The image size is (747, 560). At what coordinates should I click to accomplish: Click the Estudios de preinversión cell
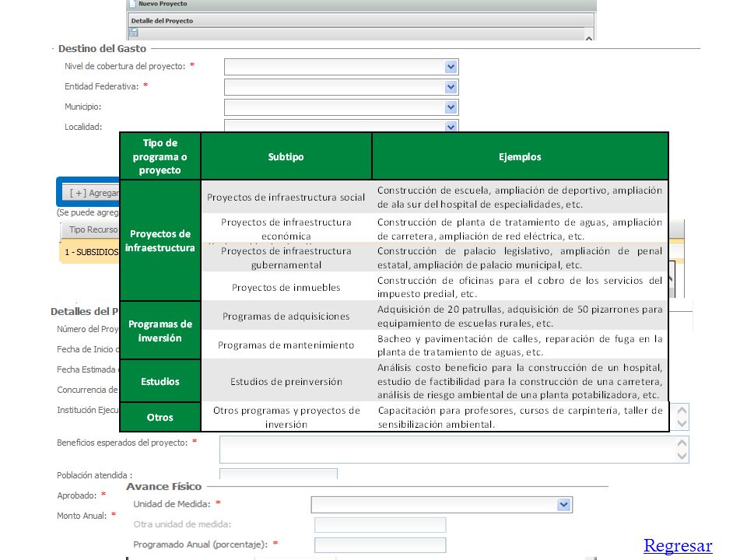pos(286,381)
